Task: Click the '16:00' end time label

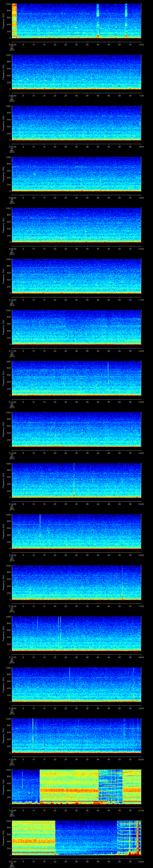Action: (141, 555)
